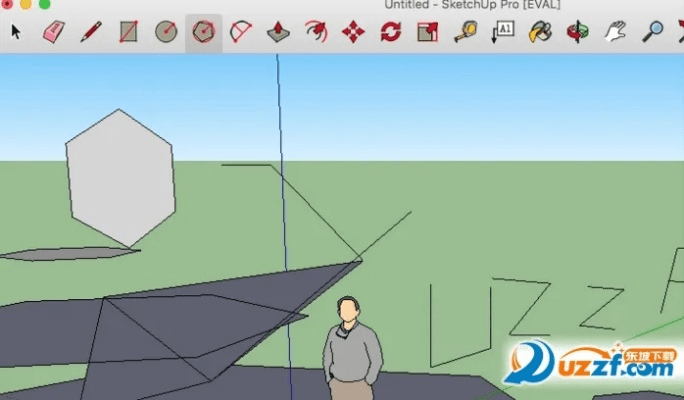This screenshot has width=684, height=400.
Task: Choose the Paint Bucket tool
Action: click(540, 32)
